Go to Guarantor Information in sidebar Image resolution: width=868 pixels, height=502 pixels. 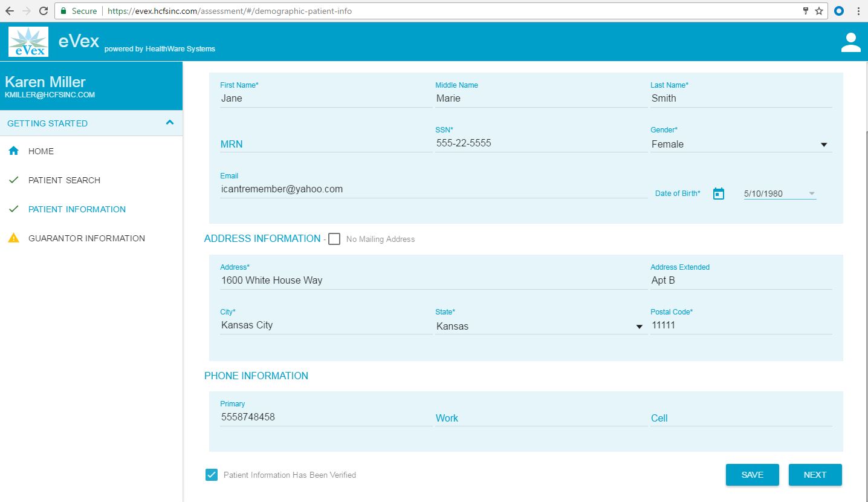86,238
